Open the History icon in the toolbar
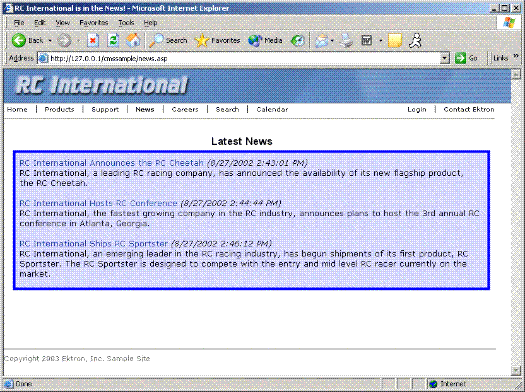 [x=297, y=41]
